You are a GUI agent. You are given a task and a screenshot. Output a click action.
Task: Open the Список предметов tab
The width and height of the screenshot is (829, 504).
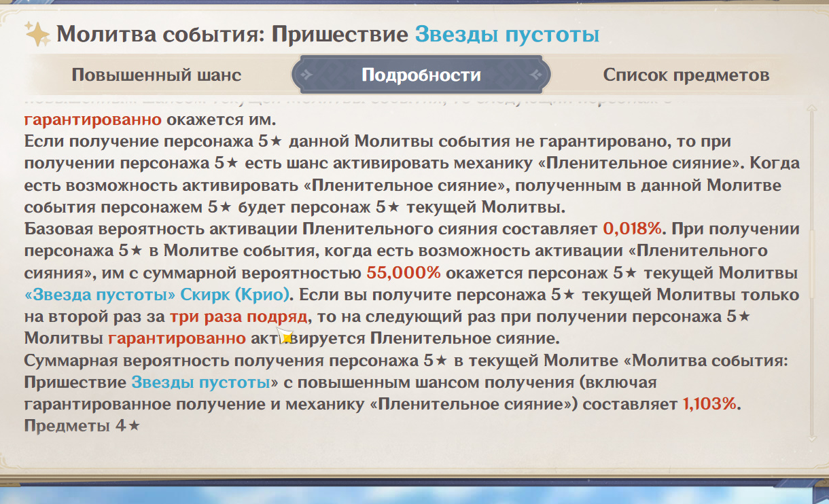686,75
